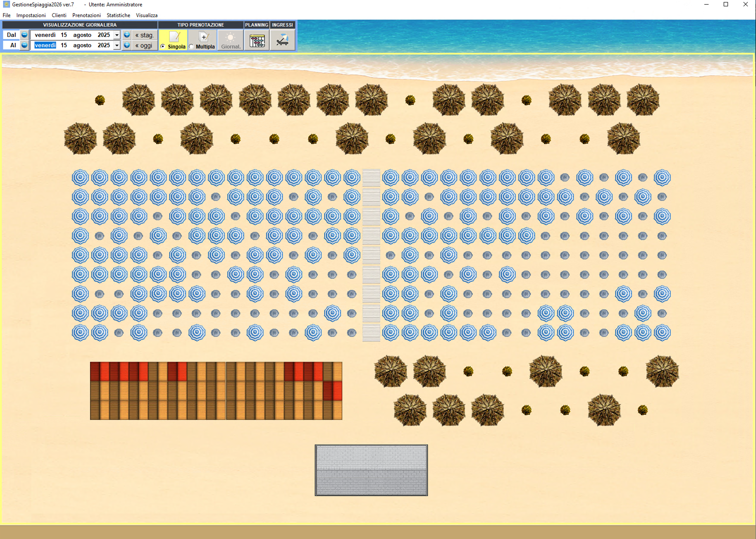This screenshot has width=756, height=539.
Task: Open the Statistiche menu
Action: [x=118, y=15]
